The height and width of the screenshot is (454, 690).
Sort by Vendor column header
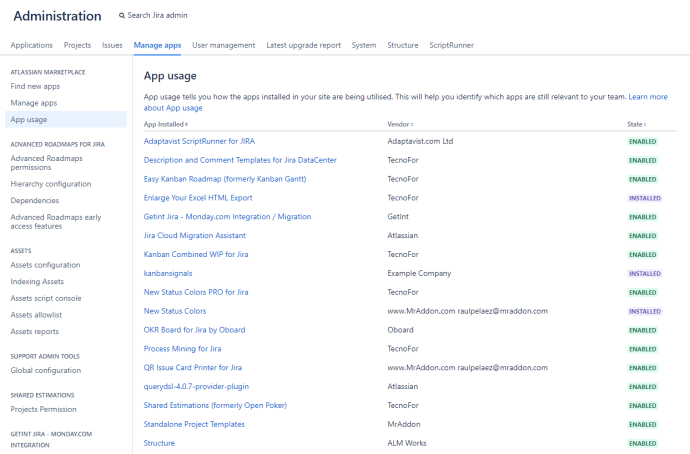click(399, 124)
